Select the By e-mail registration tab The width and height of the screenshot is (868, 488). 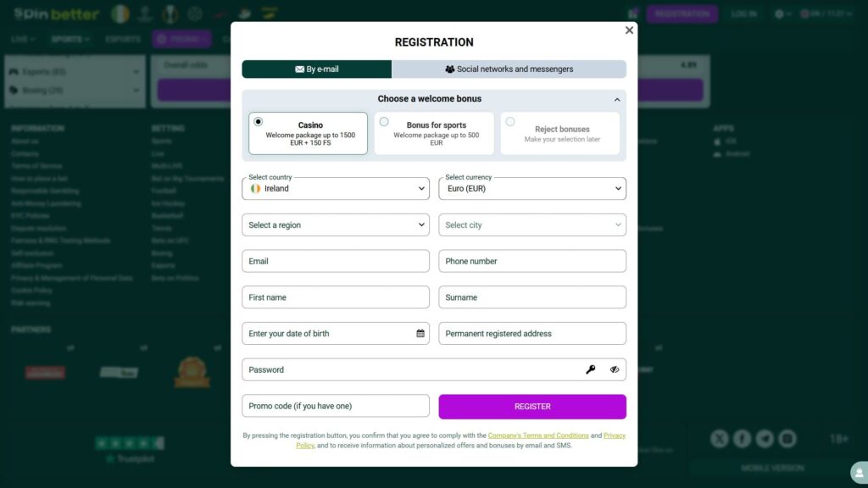point(316,69)
